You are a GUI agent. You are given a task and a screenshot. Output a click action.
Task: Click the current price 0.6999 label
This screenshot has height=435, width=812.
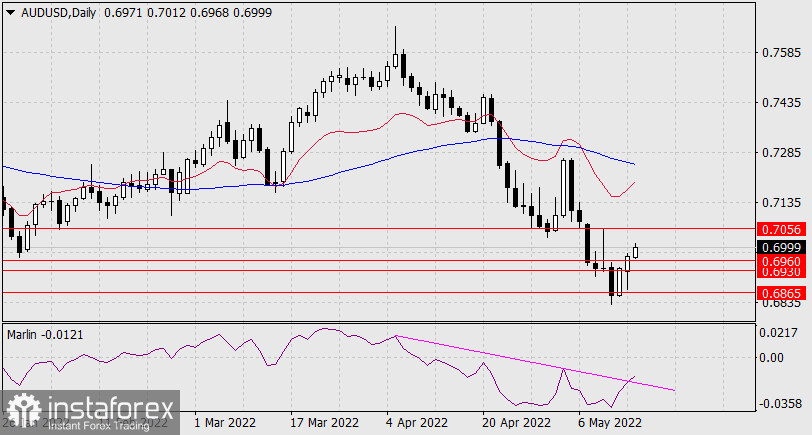point(782,248)
